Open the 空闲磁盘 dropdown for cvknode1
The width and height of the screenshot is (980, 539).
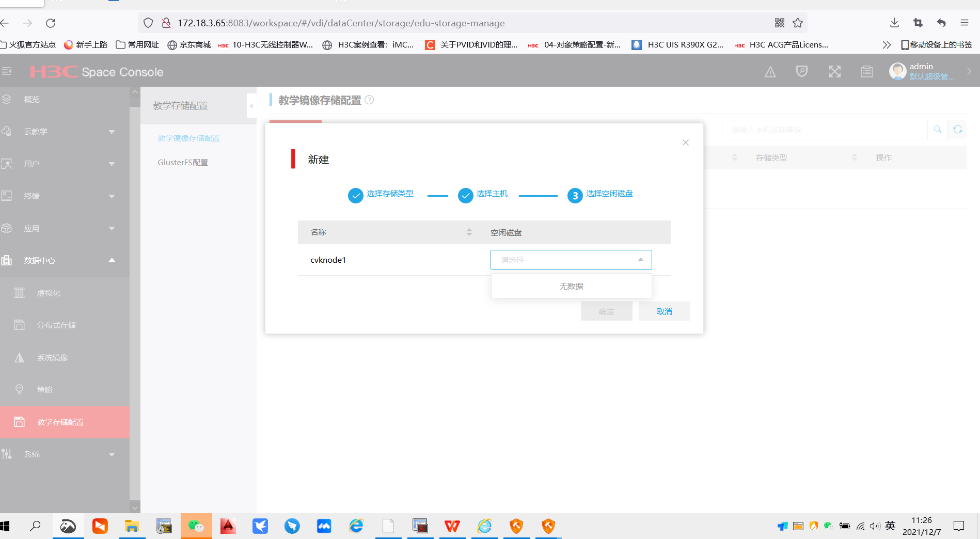point(571,260)
